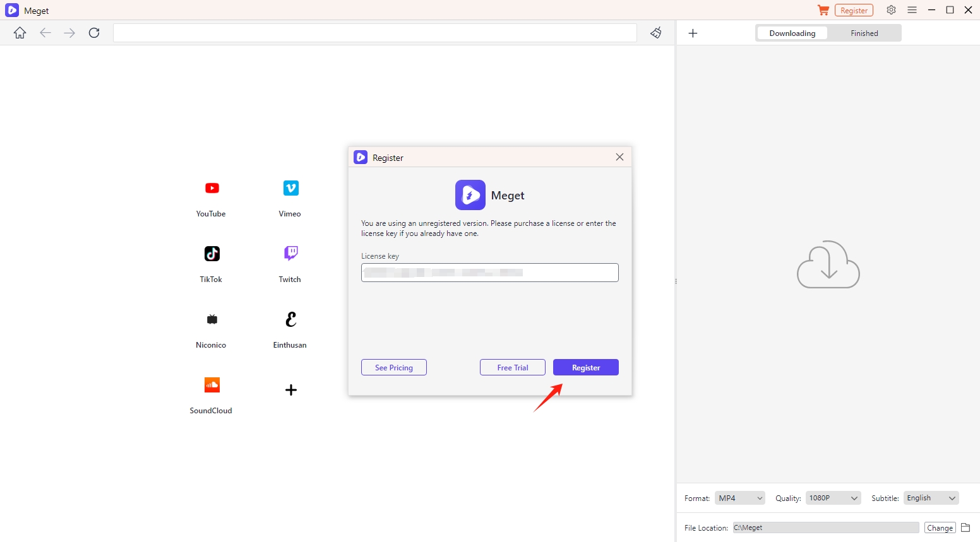
Task: Minimize the Meget window
Action: (931, 10)
